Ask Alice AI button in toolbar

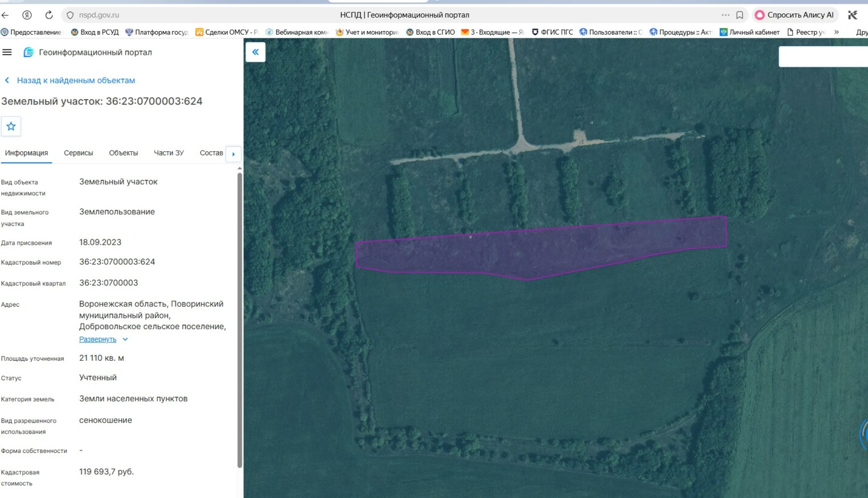point(795,15)
